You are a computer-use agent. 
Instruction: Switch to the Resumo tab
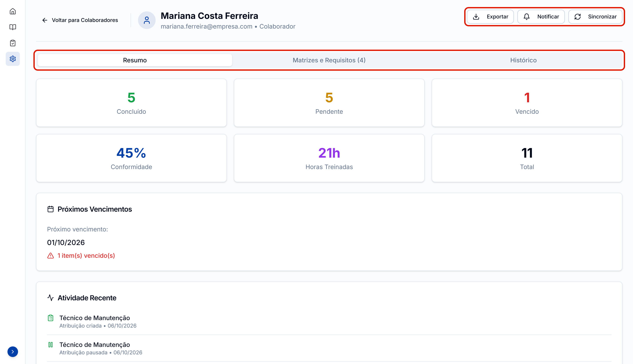coord(135,60)
